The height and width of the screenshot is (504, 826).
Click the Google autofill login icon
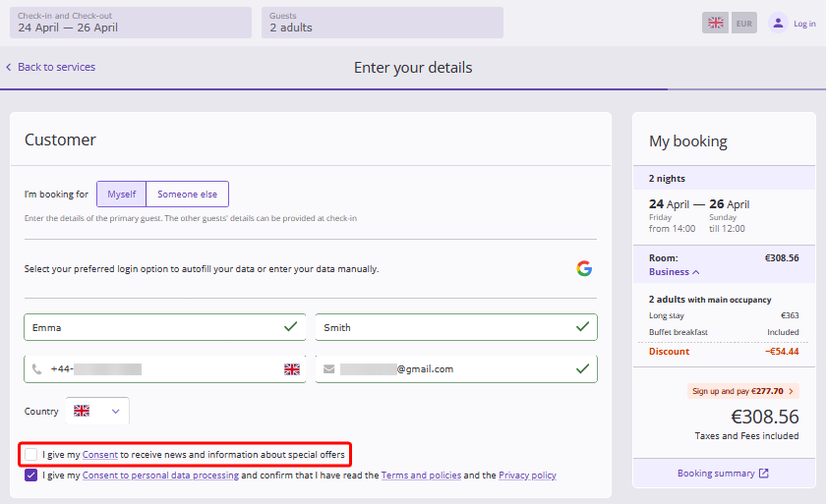[x=584, y=268]
